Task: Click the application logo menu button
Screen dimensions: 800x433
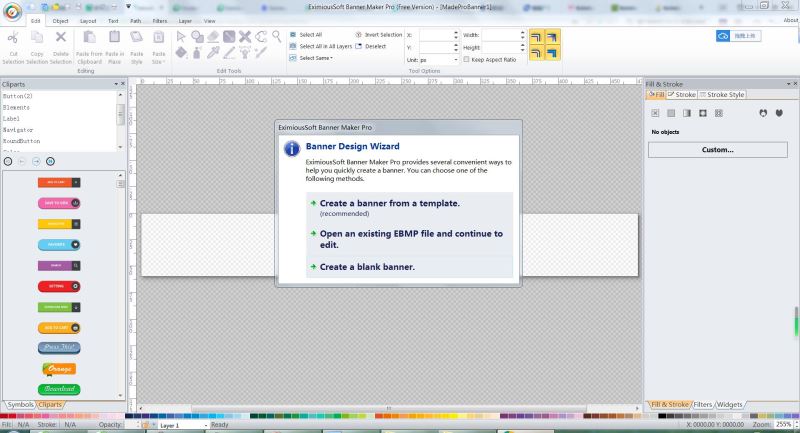Action: point(12,12)
